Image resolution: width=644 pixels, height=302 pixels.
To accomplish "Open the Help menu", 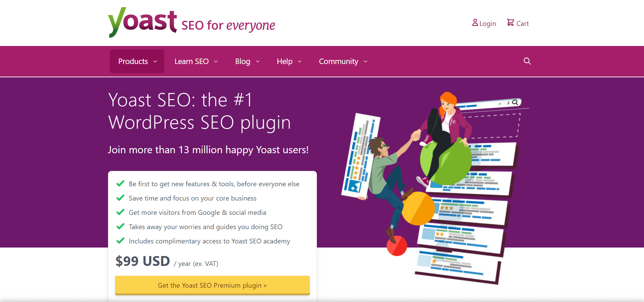I will tap(289, 61).
